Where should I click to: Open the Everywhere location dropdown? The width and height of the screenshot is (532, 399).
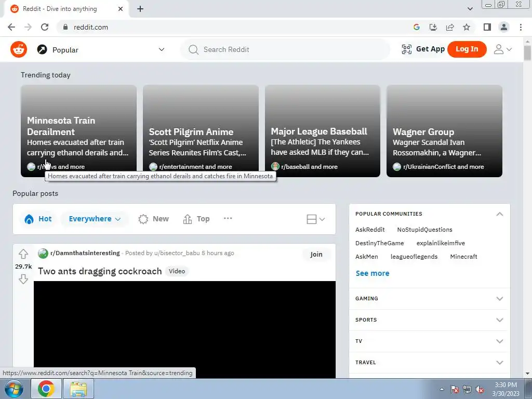(95, 219)
